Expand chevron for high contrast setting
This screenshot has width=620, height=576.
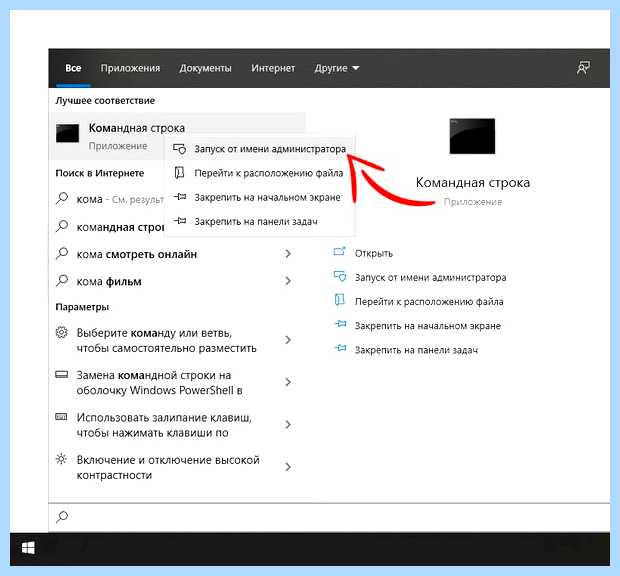(x=288, y=467)
